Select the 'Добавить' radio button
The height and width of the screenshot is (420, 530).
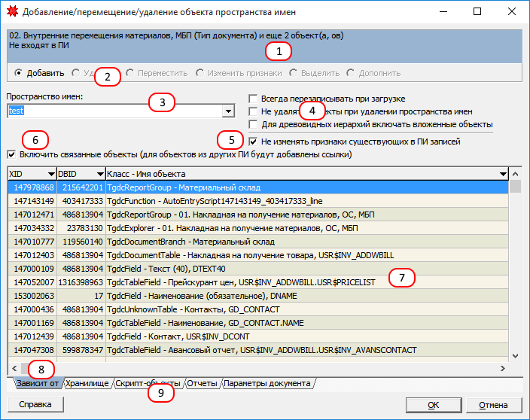(x=18, y=73)
